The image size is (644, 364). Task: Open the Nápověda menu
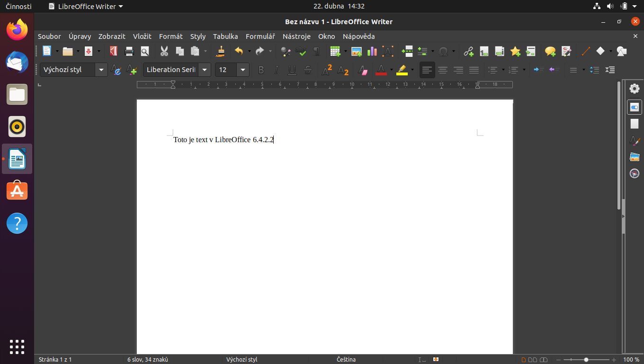tap(358, 36)
